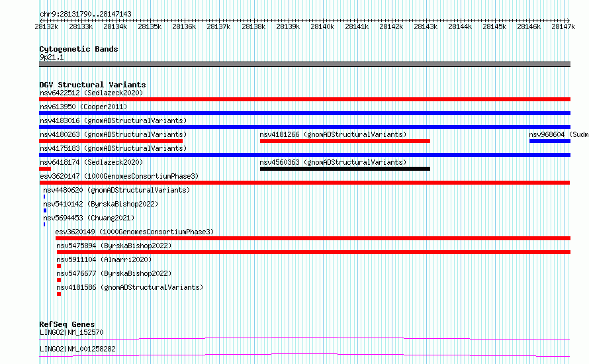Select the nsv4180263 red variant bar
The image size is (589, 364).
(111, 141)
